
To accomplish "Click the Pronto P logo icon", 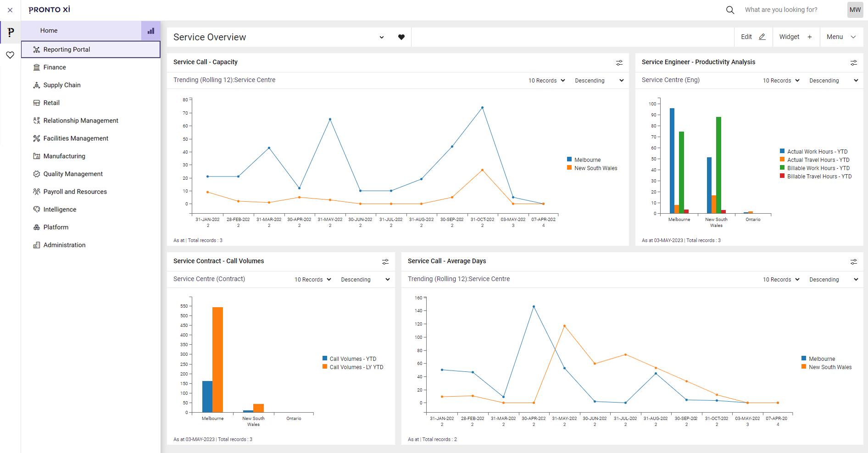I will tap(11, 32).
